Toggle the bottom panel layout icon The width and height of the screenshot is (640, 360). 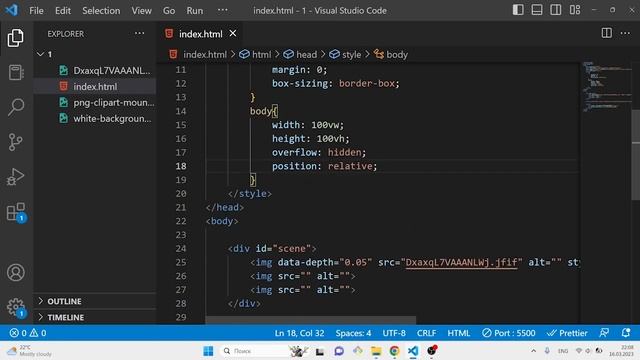[x=537, y=10]
